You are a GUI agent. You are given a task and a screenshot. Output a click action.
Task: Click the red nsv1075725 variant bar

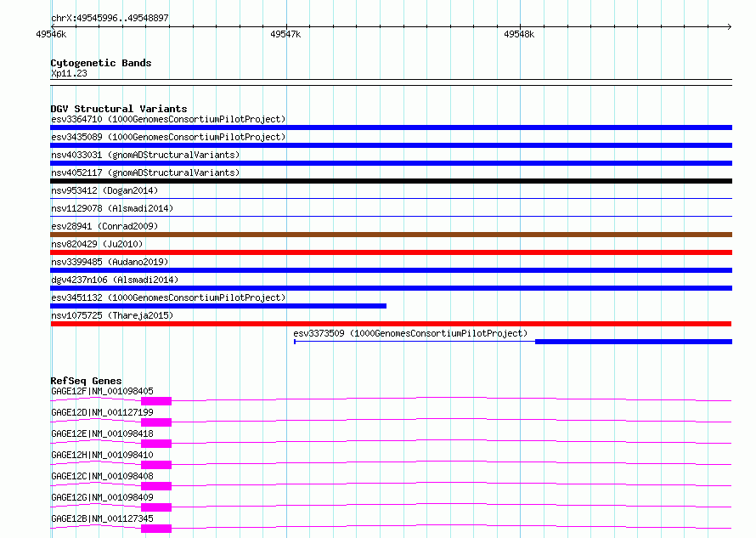tap(391, 324)
